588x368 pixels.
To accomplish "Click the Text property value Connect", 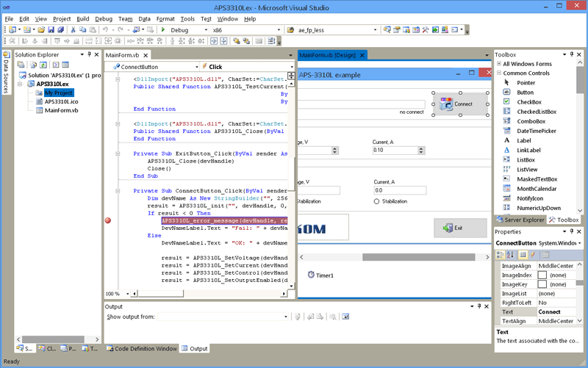I will [x=556, y=311].
